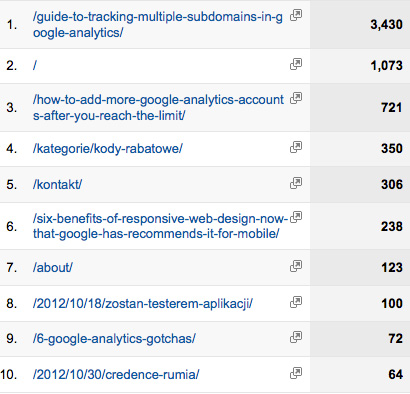Select the 350 value cell
410x394 pixels.
click(x=392, y=149)
